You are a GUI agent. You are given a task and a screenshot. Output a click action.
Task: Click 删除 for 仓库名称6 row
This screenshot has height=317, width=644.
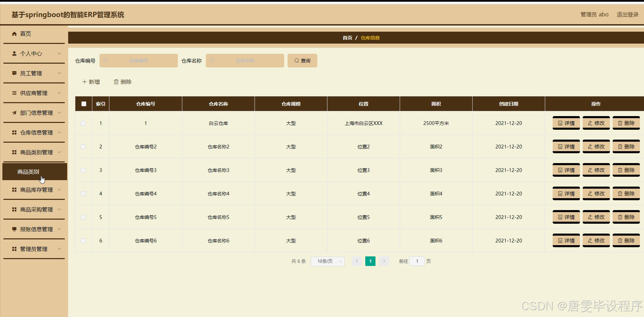pyautogui.click(x=626, y=240)
